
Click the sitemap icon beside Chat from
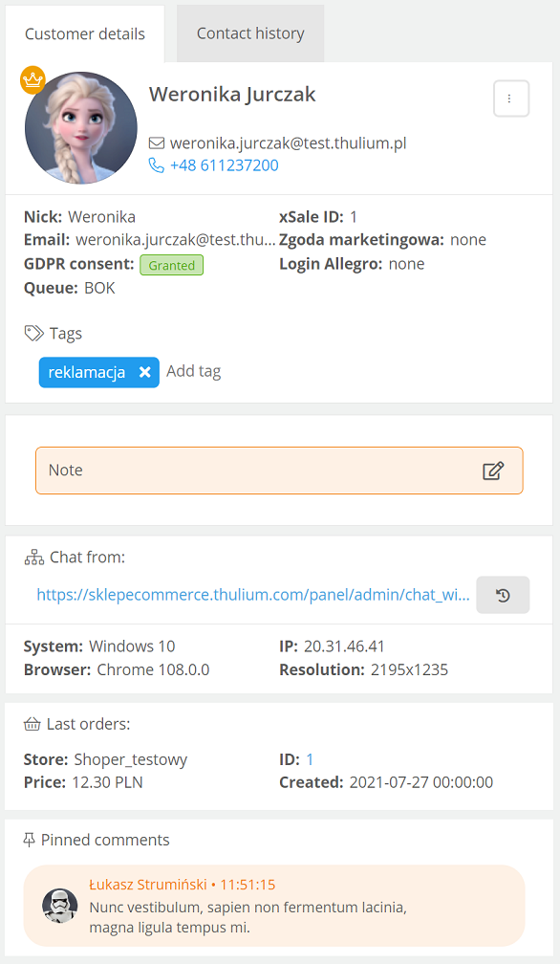(33, 558)
